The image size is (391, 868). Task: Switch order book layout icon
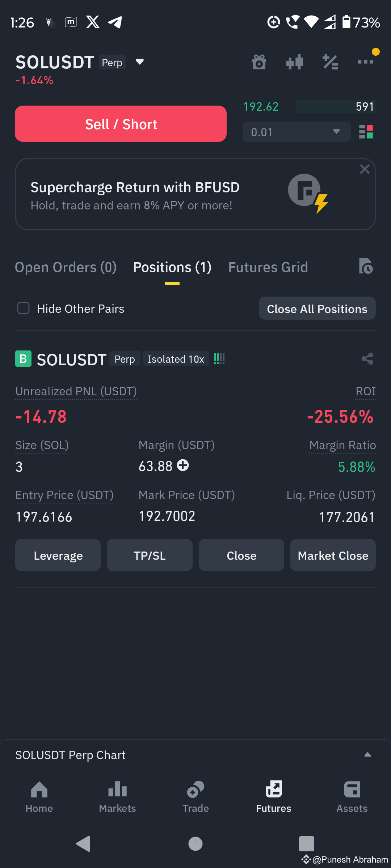coord(366,132)
